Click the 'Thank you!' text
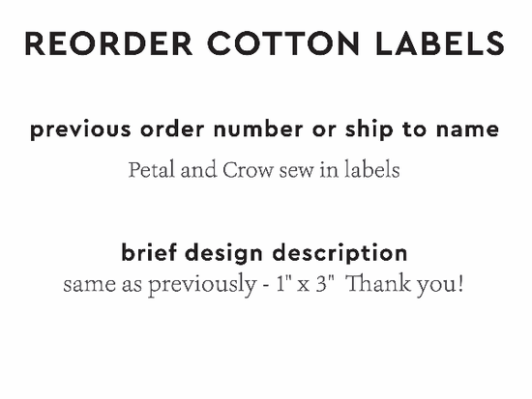This screenshot has width=532, height=399. pos(405,284)
